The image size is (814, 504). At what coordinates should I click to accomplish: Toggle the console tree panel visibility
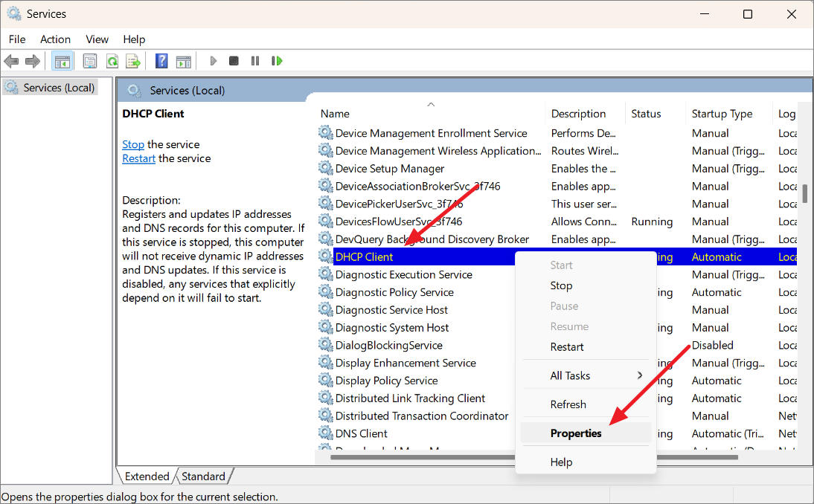click(x=63, y=60)
